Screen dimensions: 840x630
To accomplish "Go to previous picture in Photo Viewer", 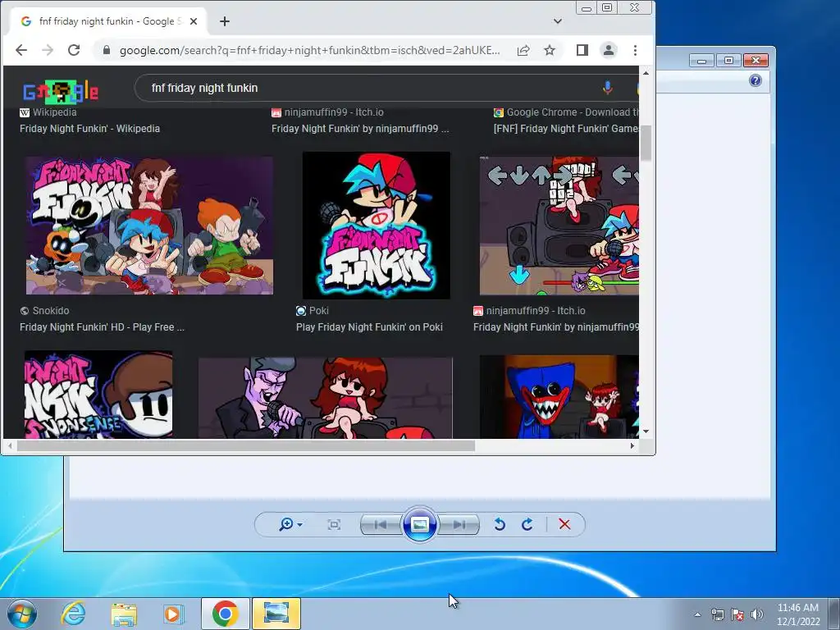I will click(381, 524).
